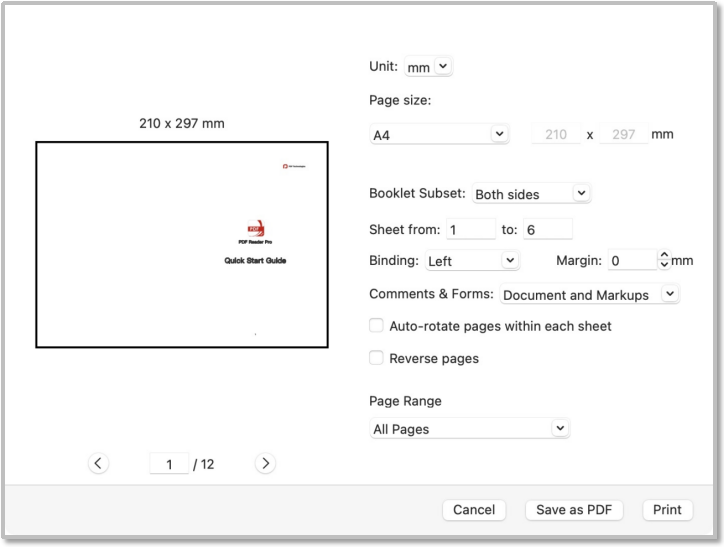724x547 pixels.
Task: Click the Sheet to field showing 6
Action: (x=547, y=229)
